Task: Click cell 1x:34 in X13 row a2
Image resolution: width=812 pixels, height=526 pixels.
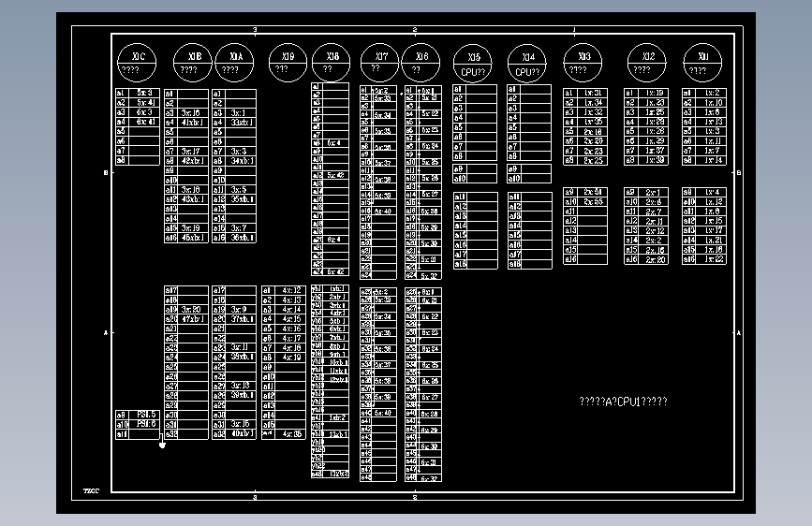Action: pos(593,103)
